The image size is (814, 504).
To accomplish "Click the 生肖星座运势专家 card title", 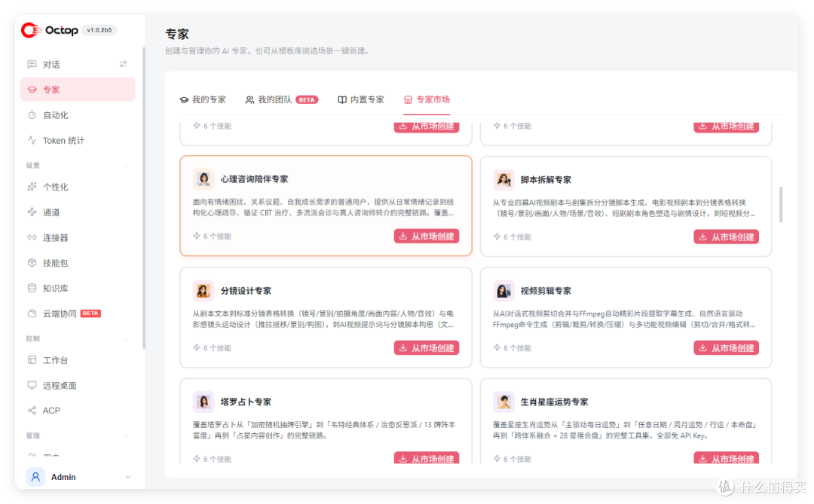I will point(555,402).
